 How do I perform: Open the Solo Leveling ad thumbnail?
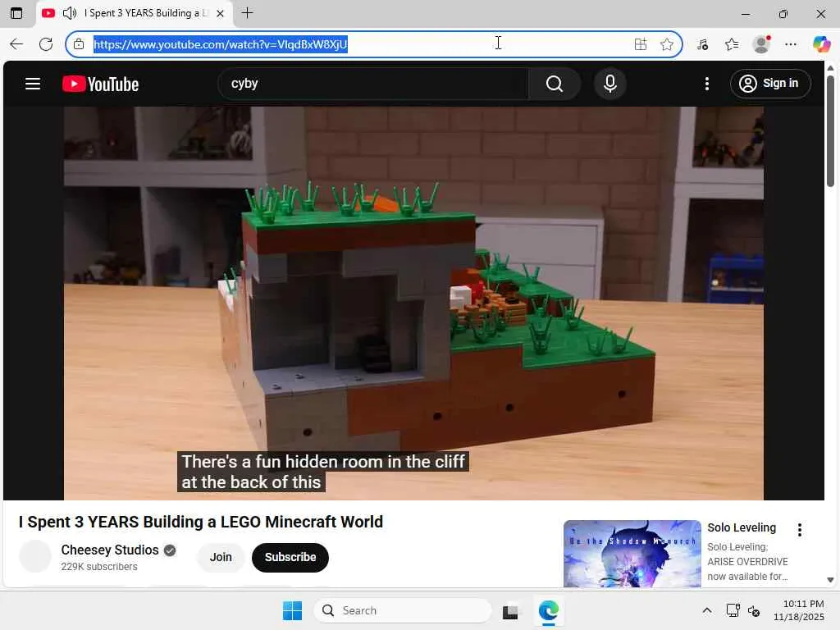coord(632,554)
